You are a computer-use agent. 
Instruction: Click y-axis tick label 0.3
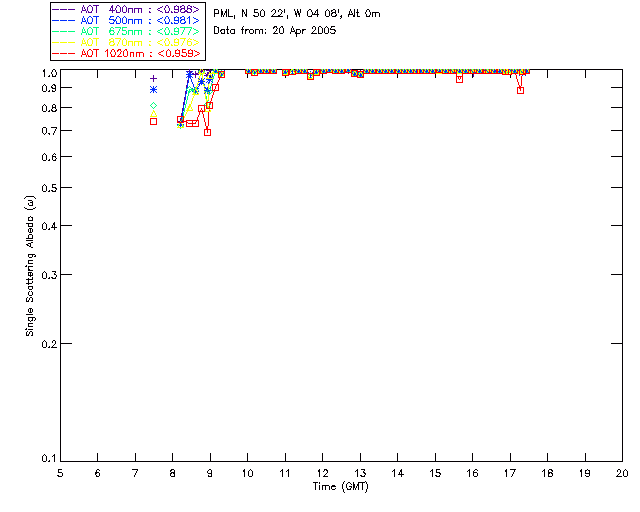[49, 275]
